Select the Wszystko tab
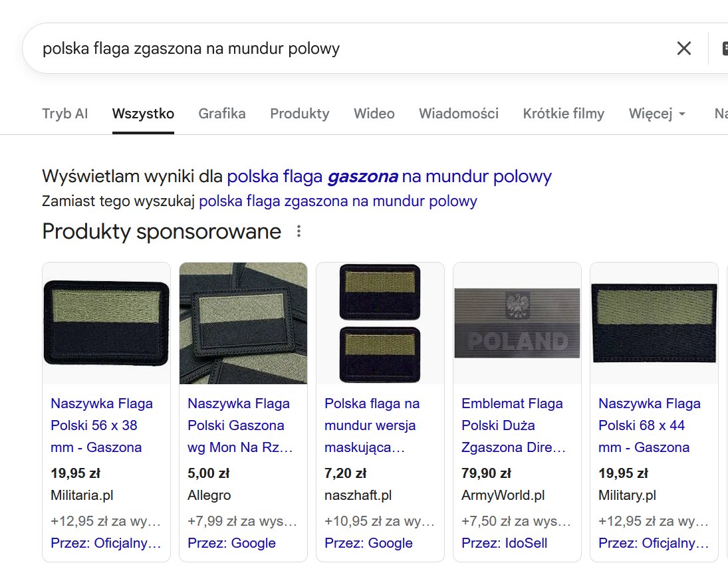 pos(143,113)
